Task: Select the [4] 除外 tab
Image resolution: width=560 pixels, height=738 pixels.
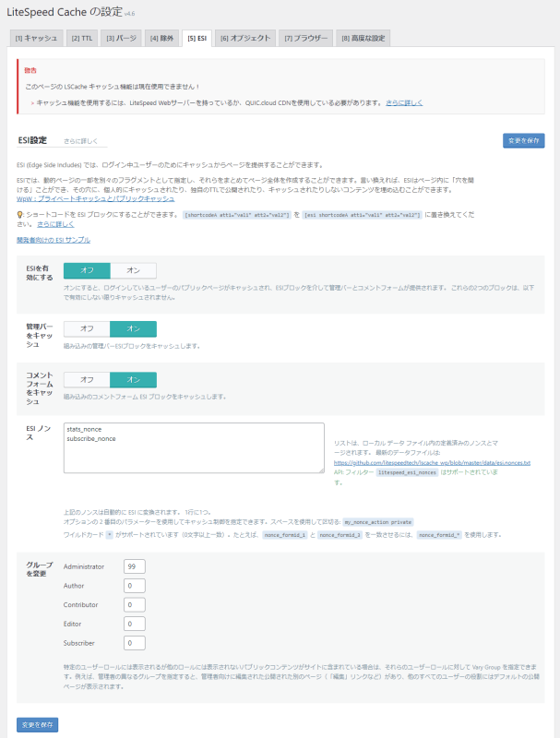Action: [161, 38]
